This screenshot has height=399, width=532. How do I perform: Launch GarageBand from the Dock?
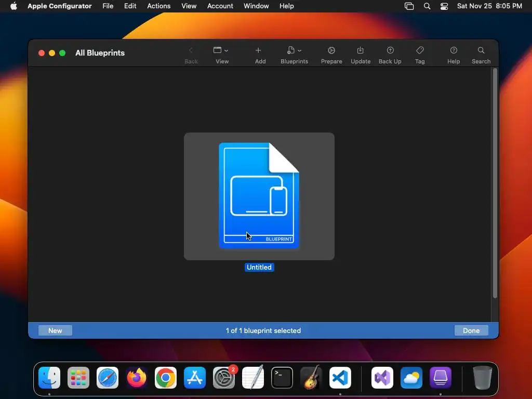[x=311, y=377]
